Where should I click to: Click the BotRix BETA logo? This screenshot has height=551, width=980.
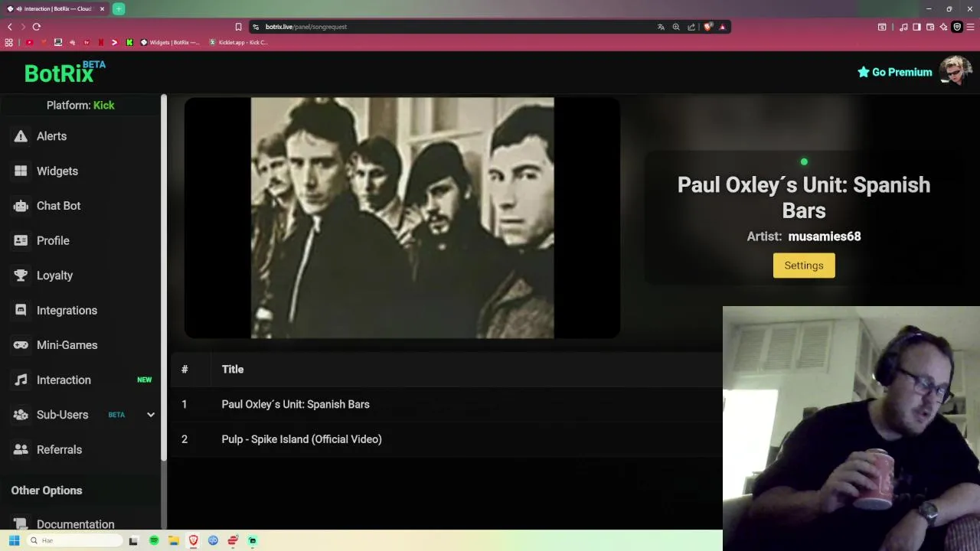64,72
